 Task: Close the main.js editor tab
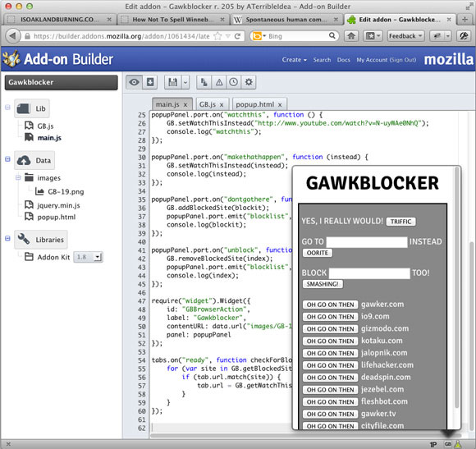pos(185,105)
